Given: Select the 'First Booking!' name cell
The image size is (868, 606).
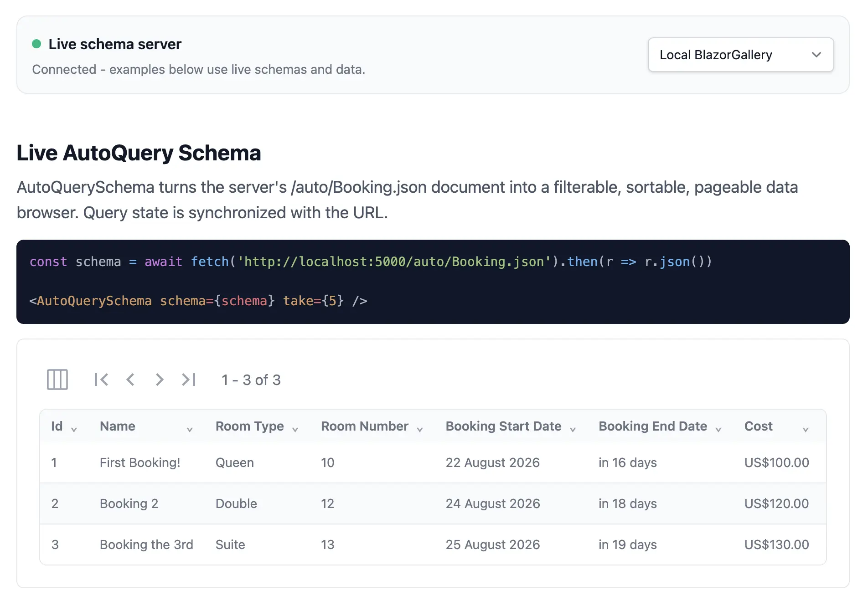Looking at the screenshot, I should coord(140,462).
